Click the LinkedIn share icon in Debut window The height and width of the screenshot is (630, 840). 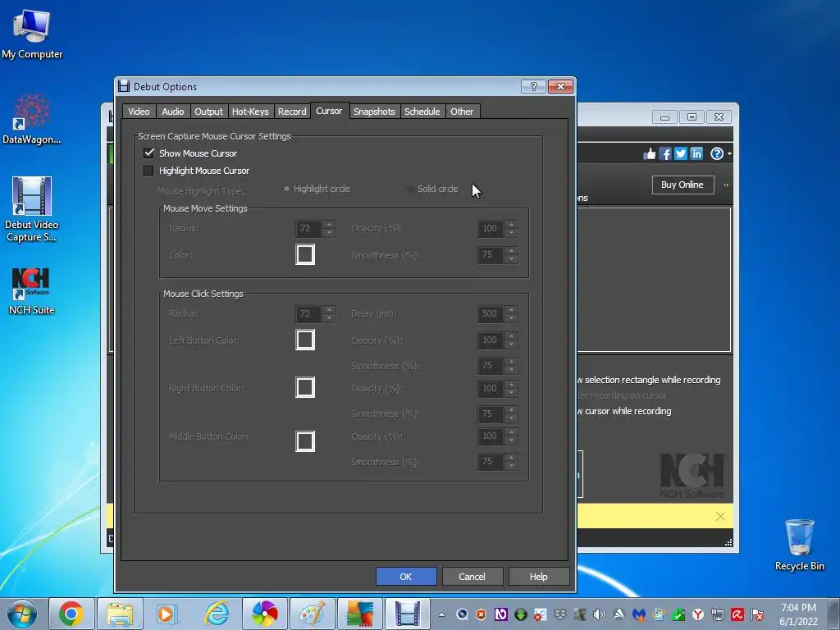[696, 154]
